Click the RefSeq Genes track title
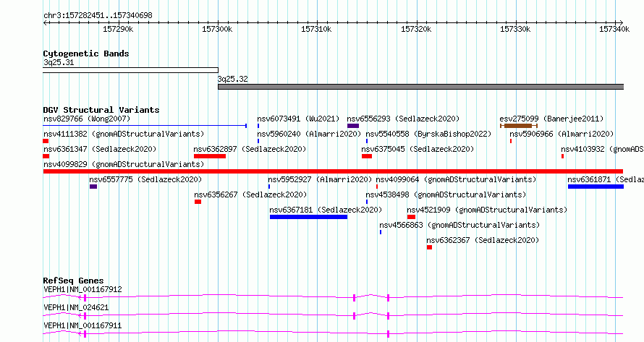The height and width of the screenshot is (342, 644). coord(73,281)
